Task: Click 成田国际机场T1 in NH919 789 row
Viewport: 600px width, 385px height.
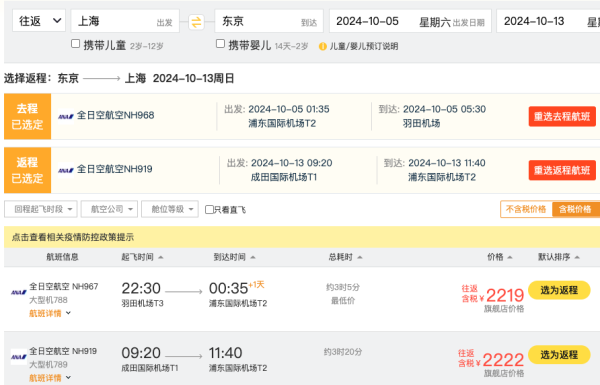Action: point(150,368)
